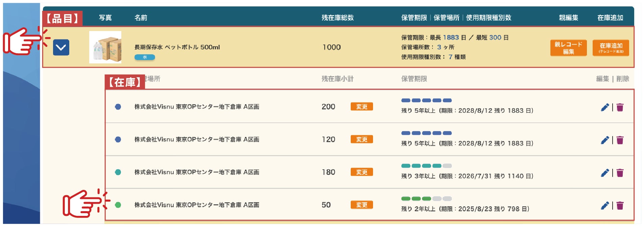This screenshot has width=644, height=227.
Task: Click 変更 button for the 120 stock row
Action: [x=362, y=139]
